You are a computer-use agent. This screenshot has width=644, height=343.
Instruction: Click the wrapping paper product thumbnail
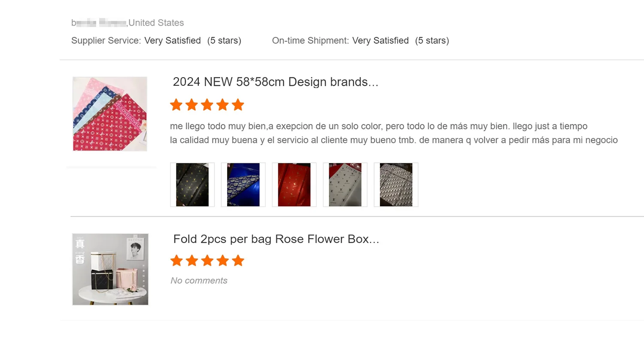(110, 114)
